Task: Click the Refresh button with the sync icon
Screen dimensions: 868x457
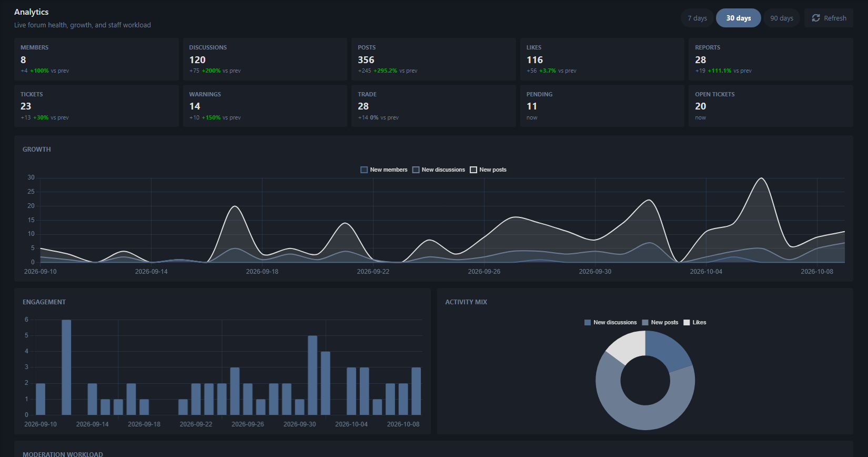Action: point(829,18)
